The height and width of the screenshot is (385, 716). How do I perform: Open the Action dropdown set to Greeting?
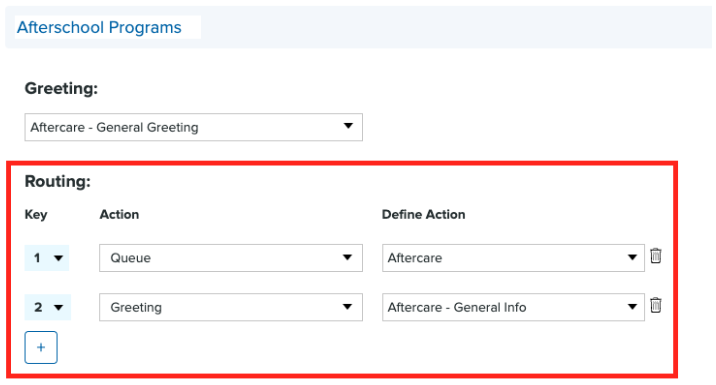pyautogui.click(x=231, y=307)
